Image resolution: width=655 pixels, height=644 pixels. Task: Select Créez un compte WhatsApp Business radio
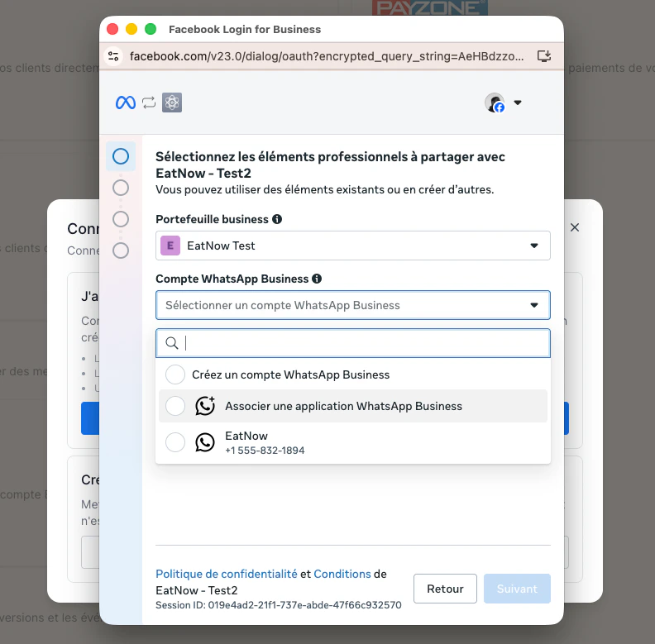[175, 374]
